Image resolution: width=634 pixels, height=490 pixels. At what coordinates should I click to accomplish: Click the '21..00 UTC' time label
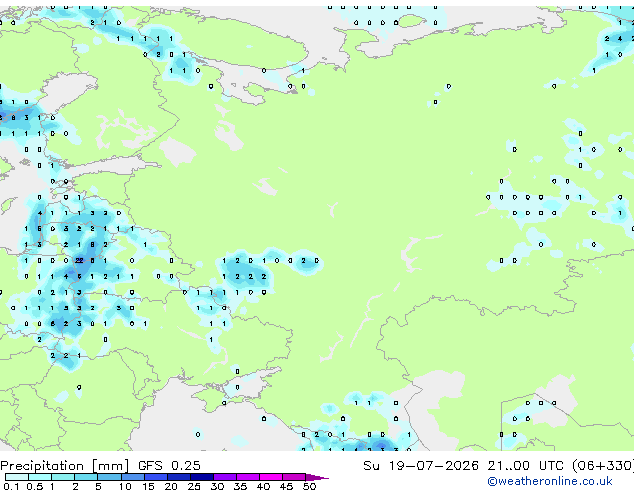tap(525, 466)
